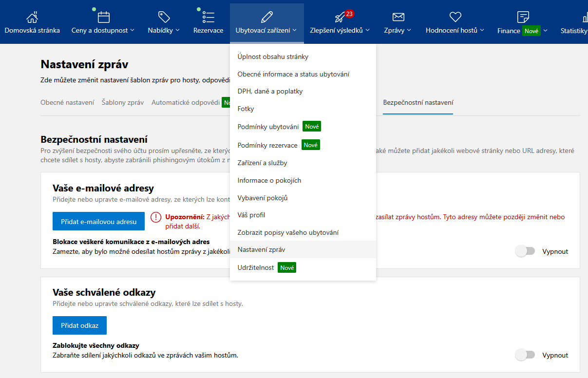Select the Hodnocení hostů heart icon
588x378 pixels.
(455, 16)
